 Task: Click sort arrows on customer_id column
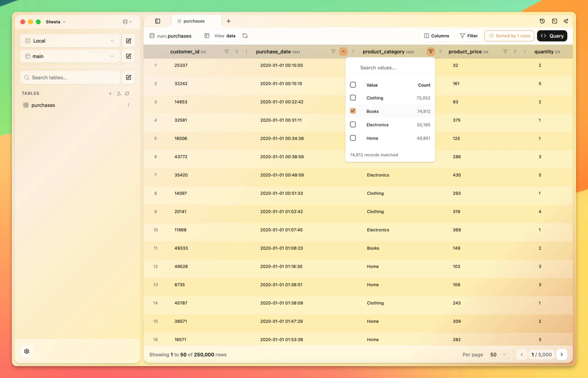(x=237, y=51)
